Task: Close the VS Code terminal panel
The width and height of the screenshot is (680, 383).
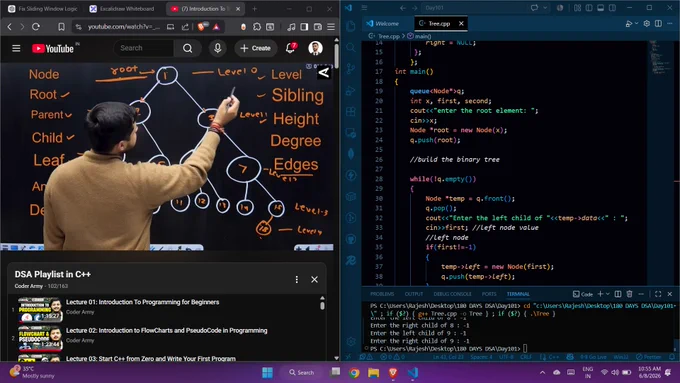Action: click(670, 294)
